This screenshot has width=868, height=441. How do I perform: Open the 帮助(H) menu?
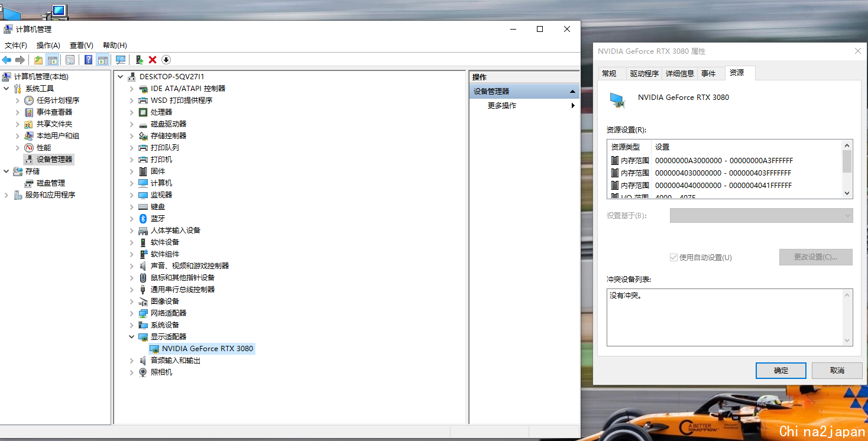coord(115,46)
